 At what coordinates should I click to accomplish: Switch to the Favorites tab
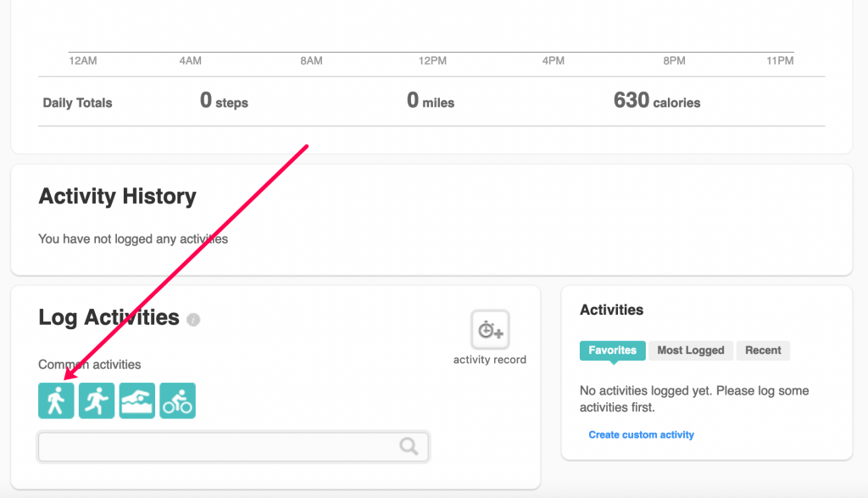(x=612, y=350)
